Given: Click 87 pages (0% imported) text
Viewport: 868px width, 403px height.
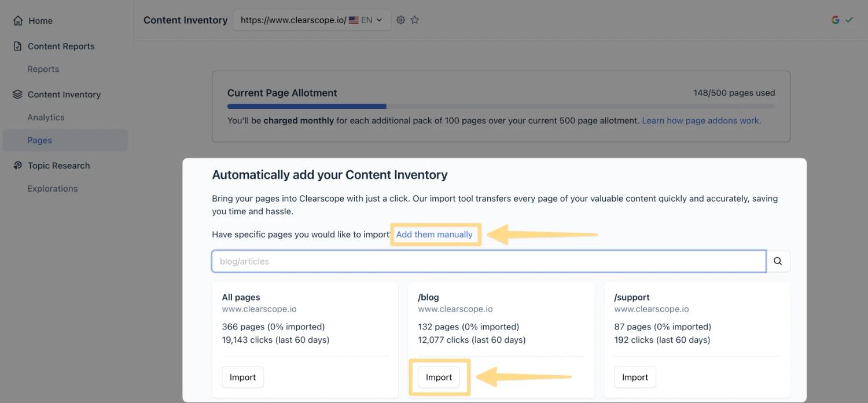Looking at the screenshot, I should point(663,327).
